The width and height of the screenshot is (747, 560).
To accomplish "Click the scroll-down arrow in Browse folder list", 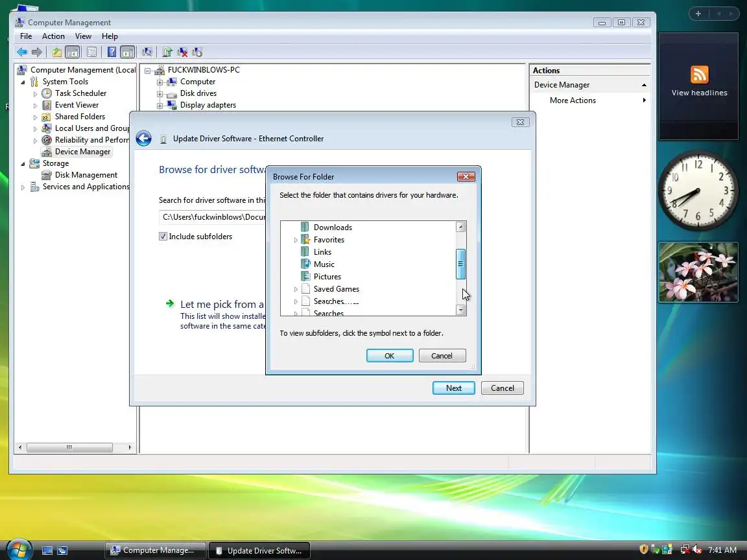I will 460,310.
